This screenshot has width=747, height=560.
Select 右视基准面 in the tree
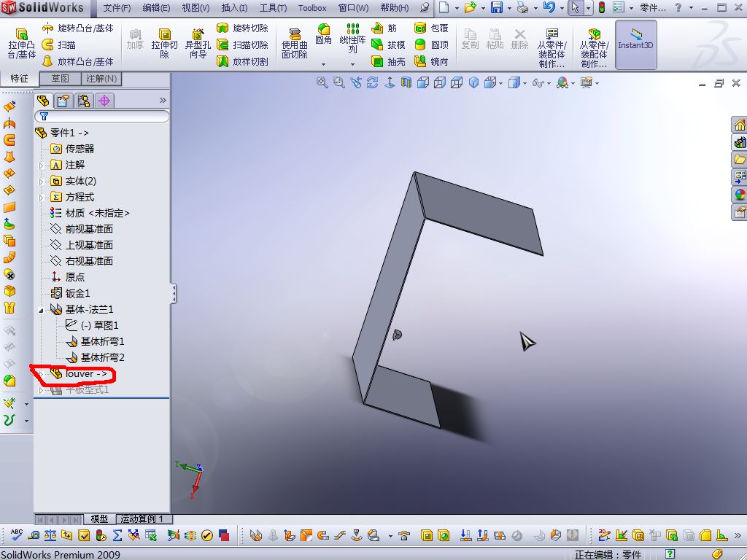pos(82,261)
